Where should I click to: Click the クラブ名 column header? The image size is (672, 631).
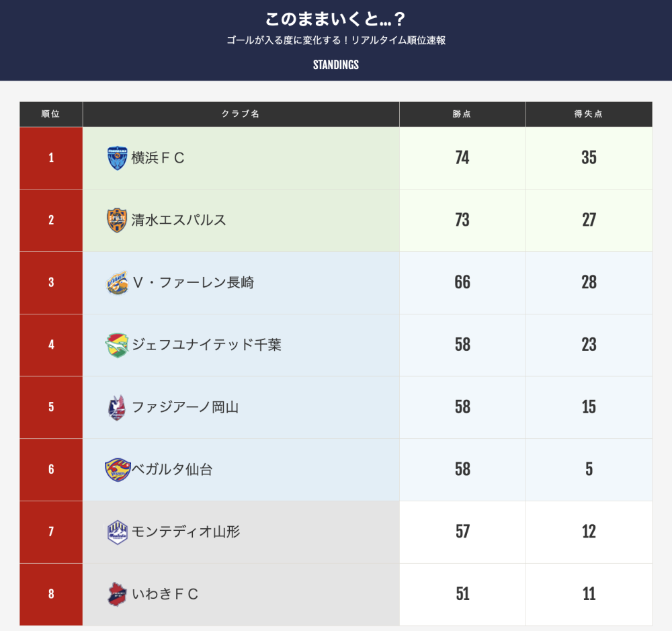(241, 114)
